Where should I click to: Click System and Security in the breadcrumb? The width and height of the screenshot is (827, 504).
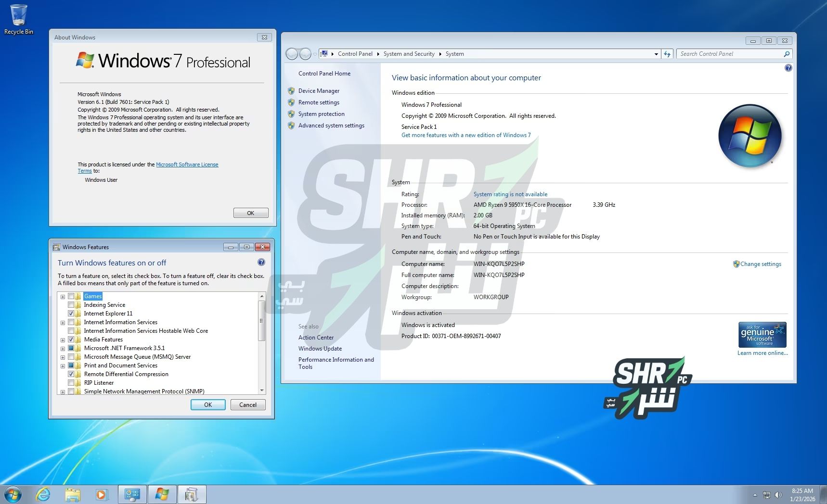pyautogui.click(x=409, y=54)
